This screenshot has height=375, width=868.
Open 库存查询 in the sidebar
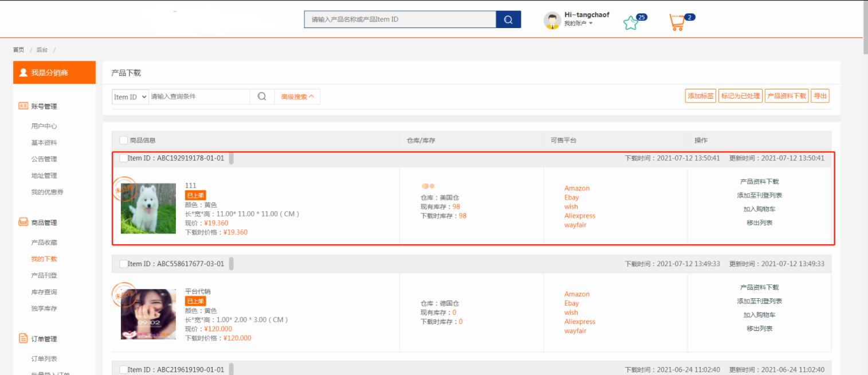pyautogui.click(x=44, y=292)
